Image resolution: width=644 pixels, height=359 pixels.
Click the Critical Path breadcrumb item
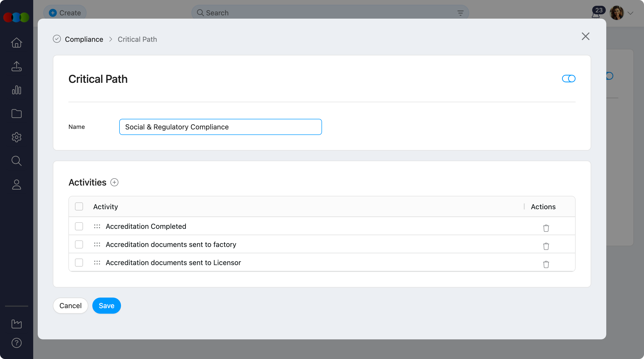(x=137, y=39)
